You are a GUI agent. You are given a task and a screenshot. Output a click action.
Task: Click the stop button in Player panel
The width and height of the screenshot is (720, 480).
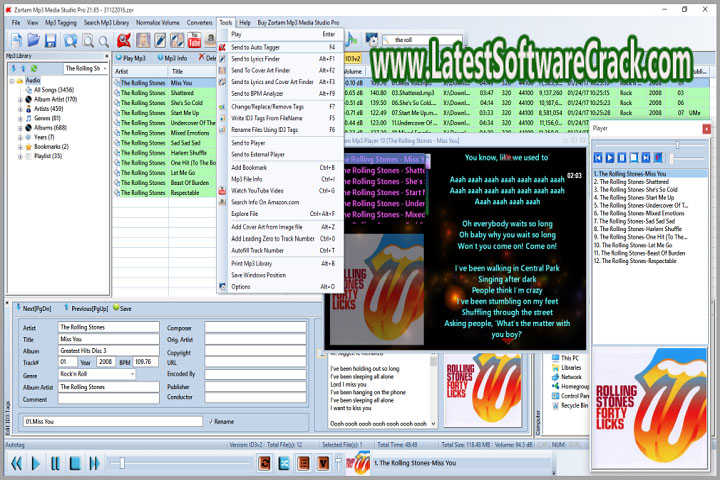[633, 158]
